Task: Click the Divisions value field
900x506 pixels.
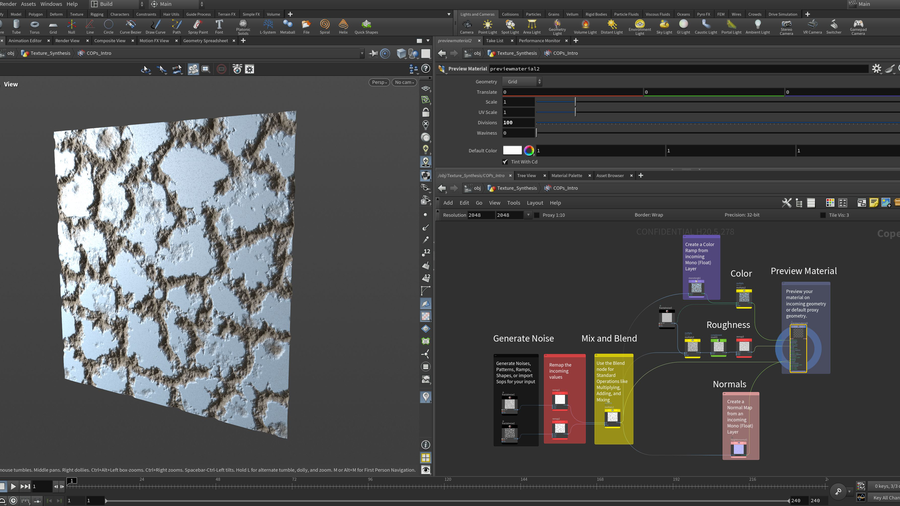Action: point(517,122)
